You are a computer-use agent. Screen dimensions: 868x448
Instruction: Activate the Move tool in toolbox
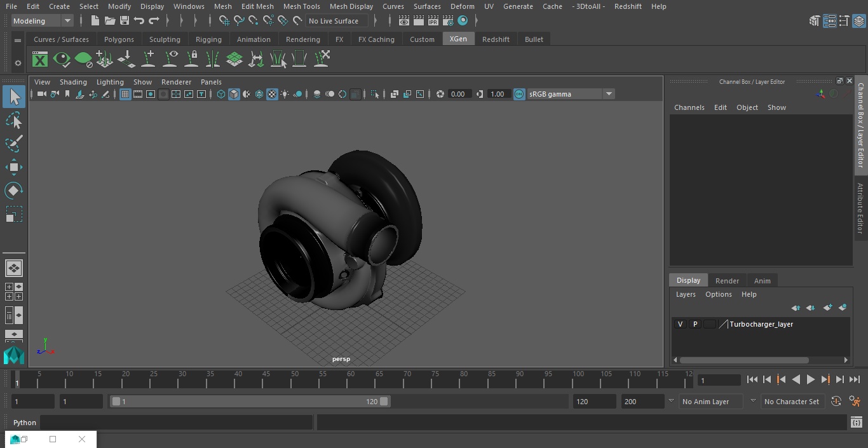click(14, 168)
